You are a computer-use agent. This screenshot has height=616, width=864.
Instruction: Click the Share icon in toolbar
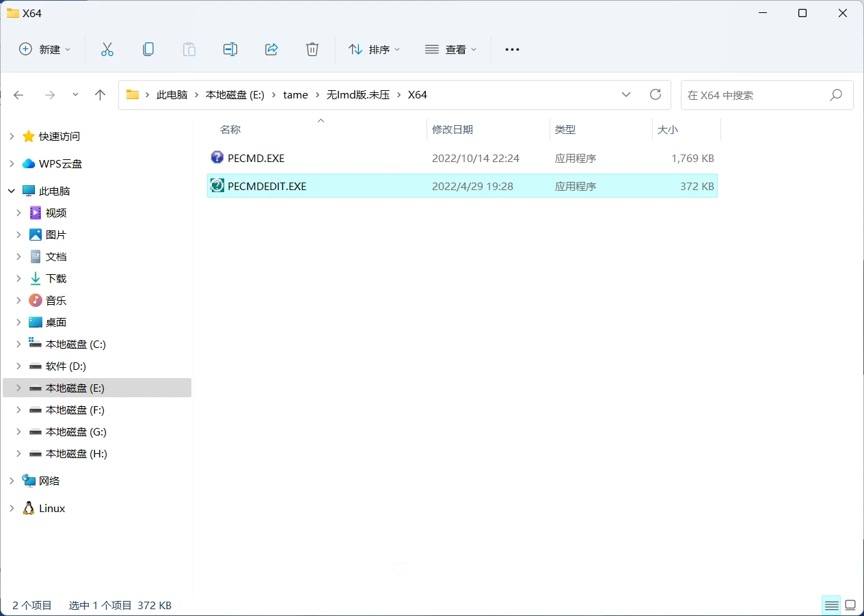[x=271, y=49]
